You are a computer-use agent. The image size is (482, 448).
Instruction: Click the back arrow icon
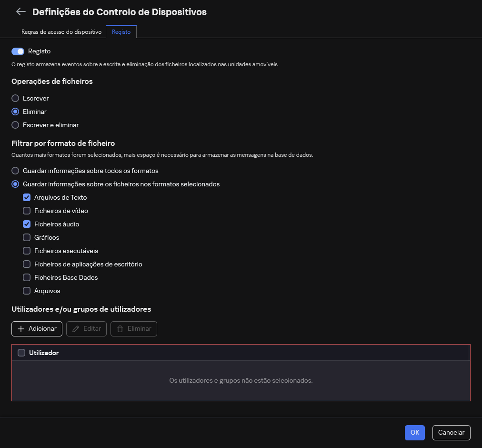20,12
